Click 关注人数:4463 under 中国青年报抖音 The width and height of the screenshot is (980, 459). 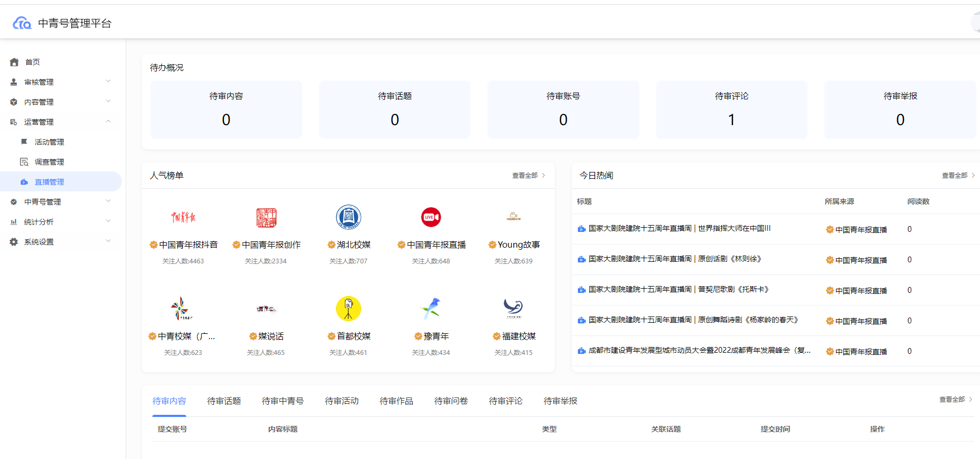pos(183,261)
